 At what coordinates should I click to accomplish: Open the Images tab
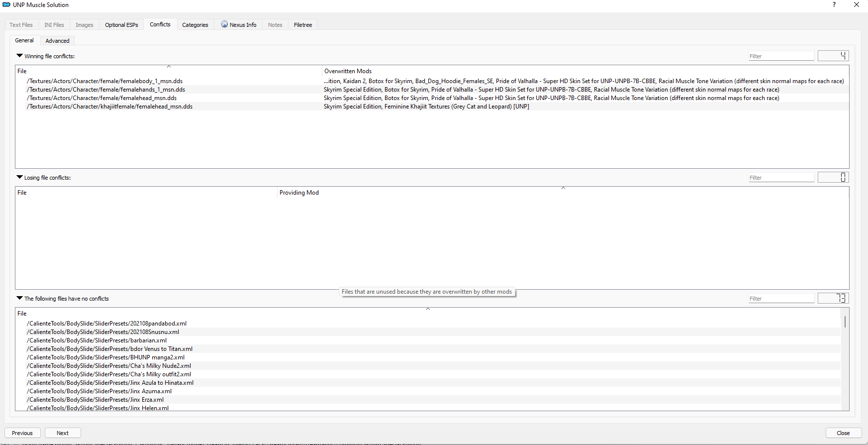(x=85, y=25)
